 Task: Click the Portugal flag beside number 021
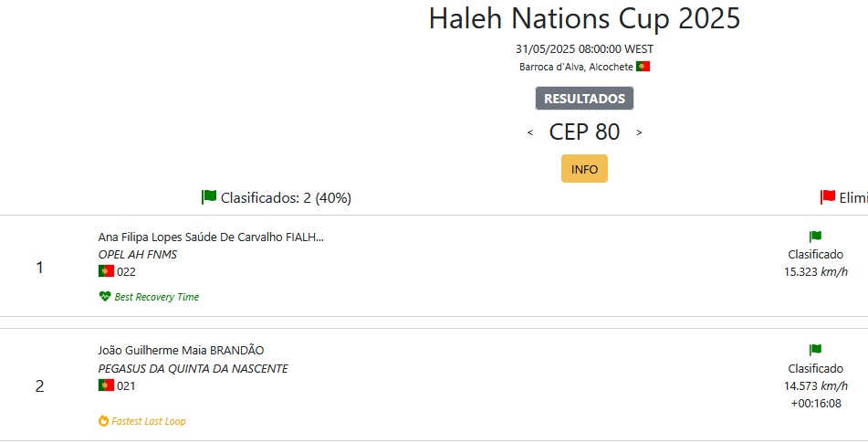click(106, 385)
